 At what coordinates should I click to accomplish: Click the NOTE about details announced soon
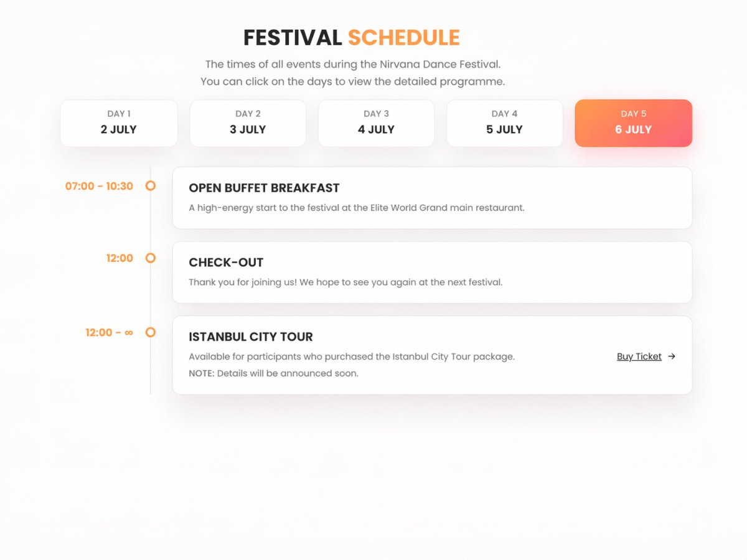(x=273, y=373)
